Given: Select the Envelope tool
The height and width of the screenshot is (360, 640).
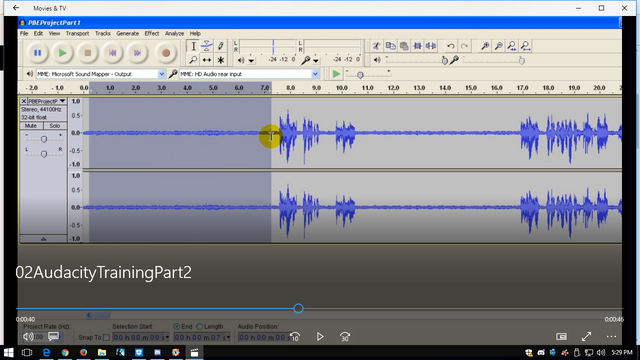Looking at the screenshot, I should pyautogui.click(x=207, y=46).
